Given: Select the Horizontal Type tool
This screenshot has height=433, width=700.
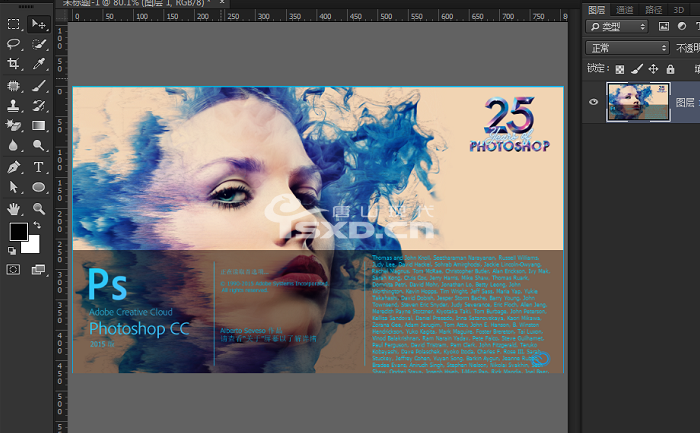Looking at the screenshot, I should (38, 167).
